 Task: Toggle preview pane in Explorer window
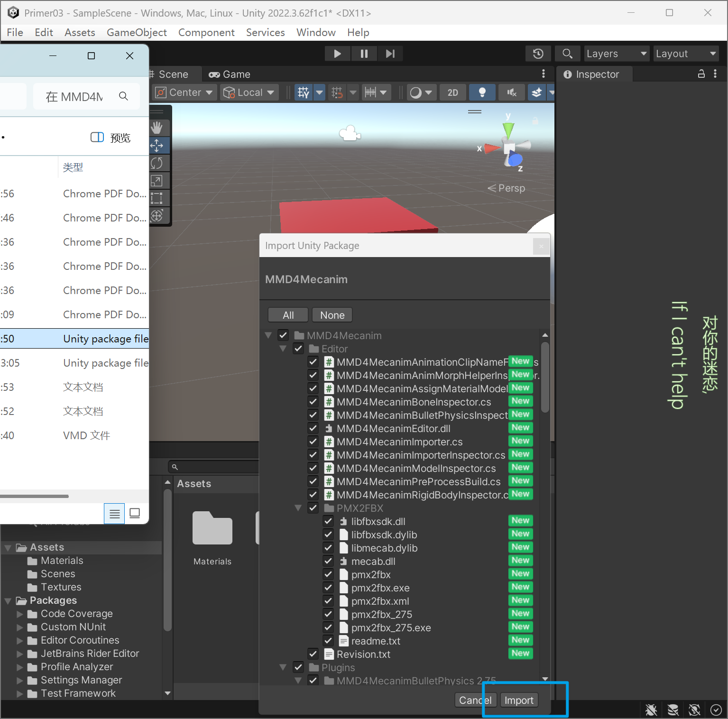[111, 138]
